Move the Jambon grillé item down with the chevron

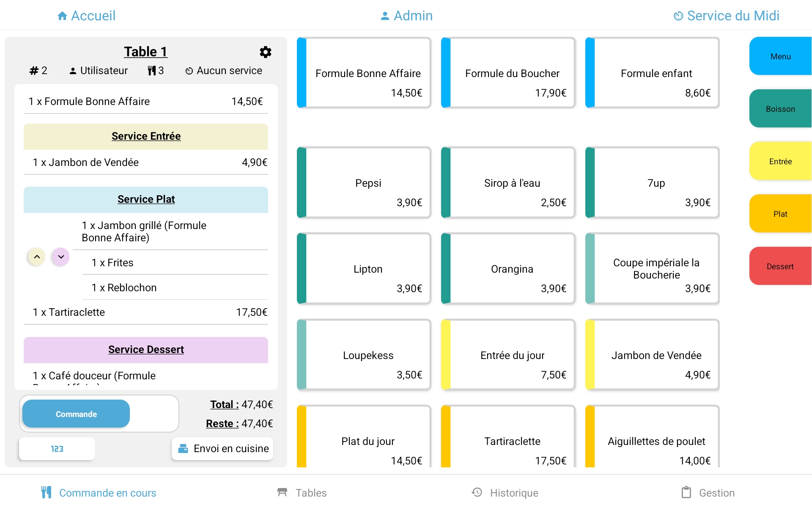coord(60,257)
